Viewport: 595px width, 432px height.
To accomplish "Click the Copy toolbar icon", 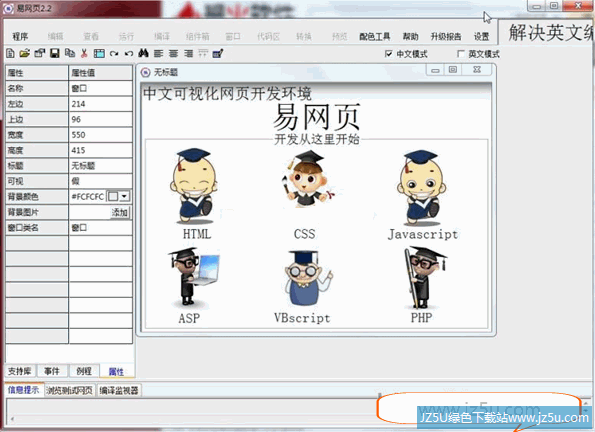I will (70, 54).
